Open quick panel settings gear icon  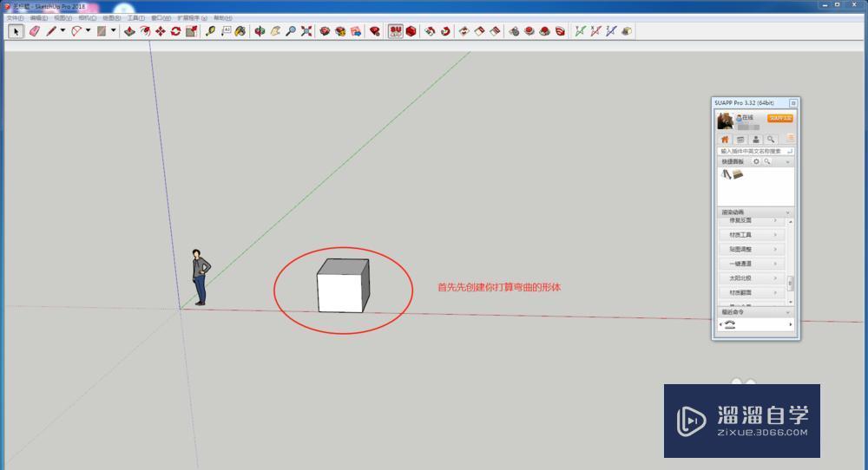pyautogui.click(x=756, y=161)
